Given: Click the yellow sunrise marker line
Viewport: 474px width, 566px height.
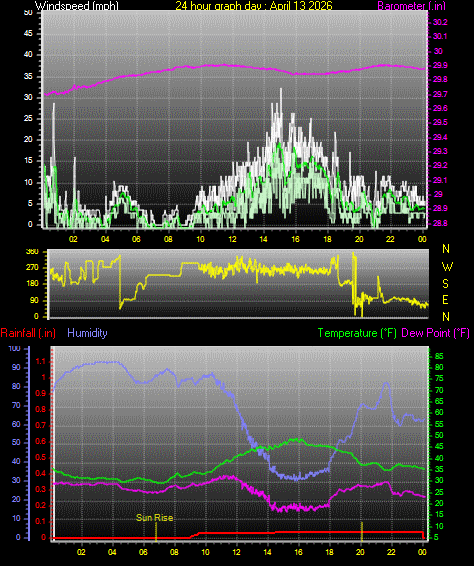Looking at the screenshot, I should pos(156,532).
